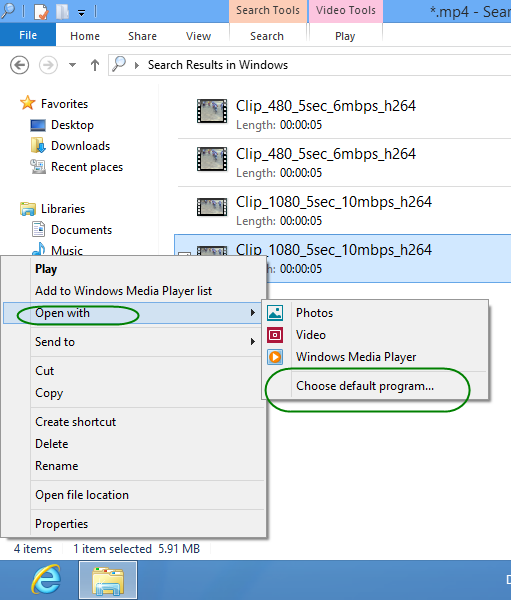Click the Recent places icon
The image size is (511, 600).
point(38,166)
